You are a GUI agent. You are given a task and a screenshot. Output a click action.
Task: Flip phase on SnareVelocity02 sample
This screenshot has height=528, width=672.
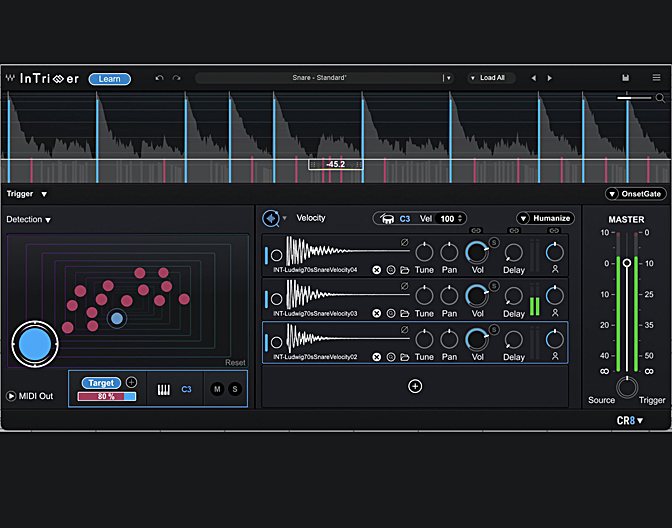[404, 329]
